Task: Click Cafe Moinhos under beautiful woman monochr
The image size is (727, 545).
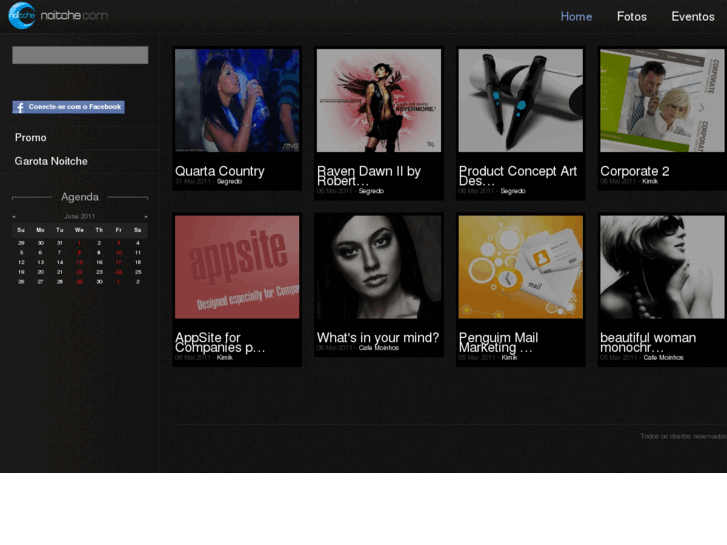Action: tap(663, 358)
